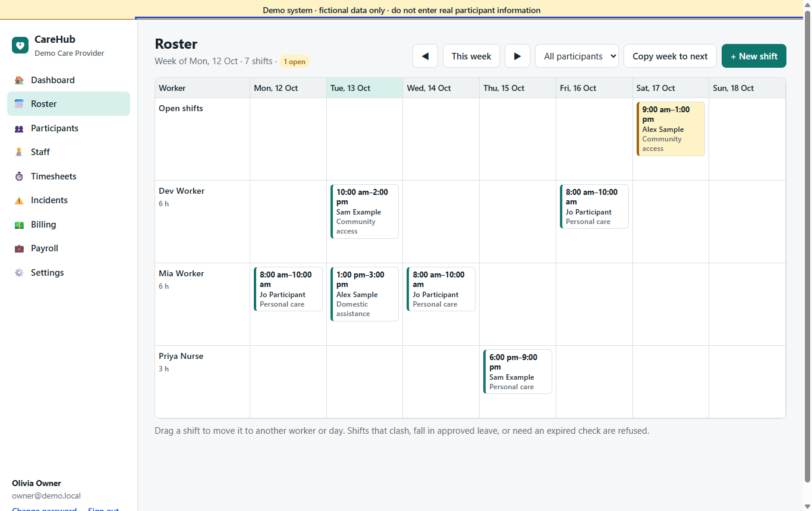Click the Fri, 16 Oct column header
Image resolution: width=812 pixels, height=511 pixels.
click(x=594, y=88)
